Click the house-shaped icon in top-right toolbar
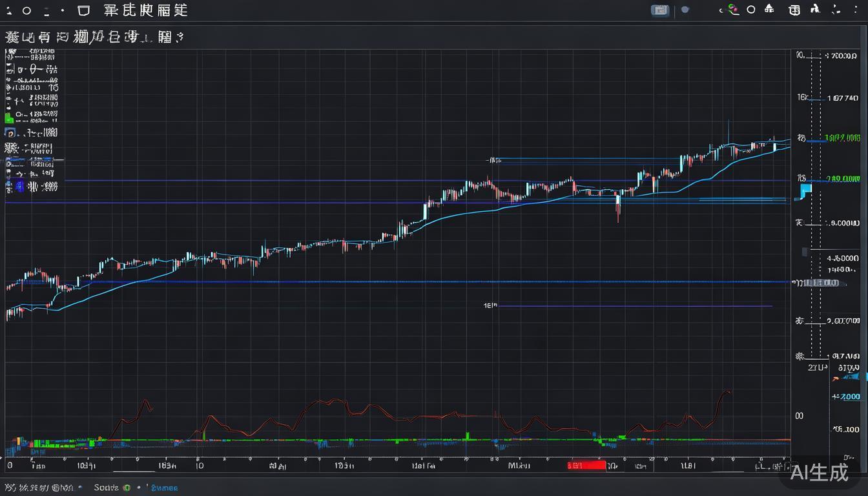This screenshot has height=496, width=868. point(769,9)
